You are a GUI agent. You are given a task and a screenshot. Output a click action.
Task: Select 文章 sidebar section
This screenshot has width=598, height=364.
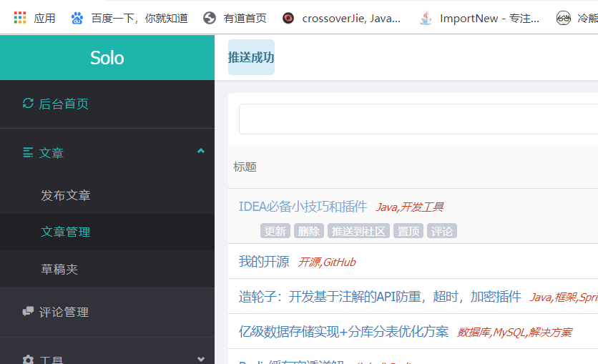(x=51, y=153)
